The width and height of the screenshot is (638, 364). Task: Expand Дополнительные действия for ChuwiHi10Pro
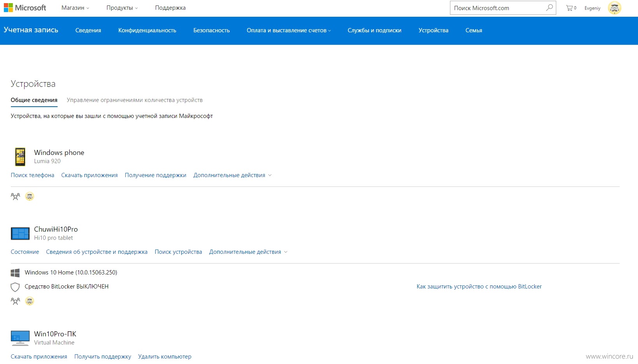click(248, 252)
